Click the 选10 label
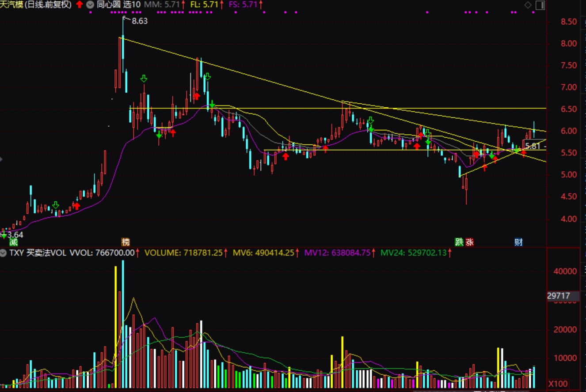Screen dimensions: 586x392 tap(132, 5)
